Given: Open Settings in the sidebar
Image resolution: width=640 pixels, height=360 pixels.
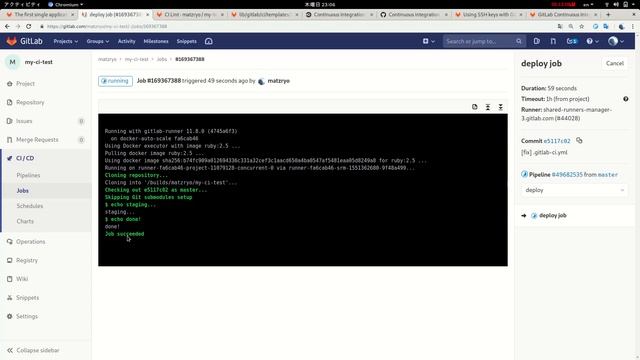Looking at the screenshot, I should point(27,316).
